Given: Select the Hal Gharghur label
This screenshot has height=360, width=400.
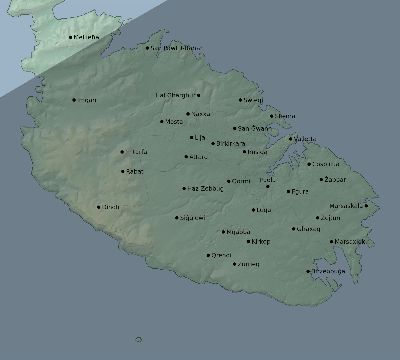Looking at the screenshot, I should click(176, 95).
